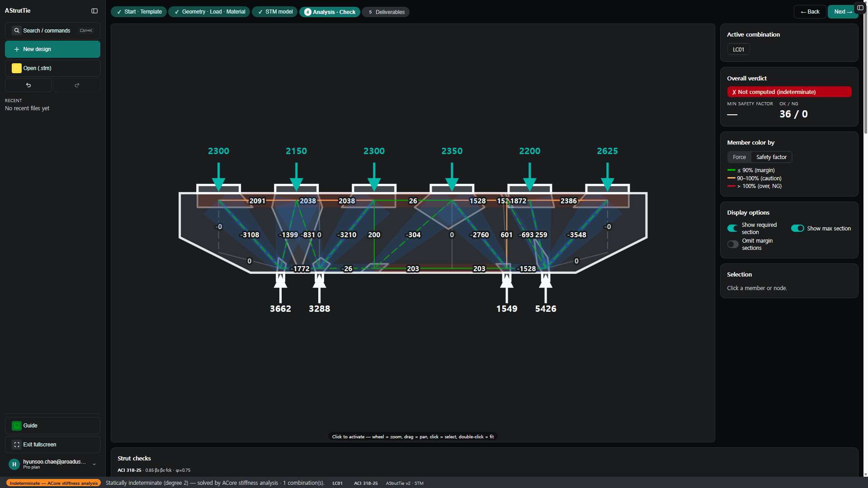Viewport: 868px width, 488px height.
Task: Enable Omit margin sections switch
Action: coord(732,244)
